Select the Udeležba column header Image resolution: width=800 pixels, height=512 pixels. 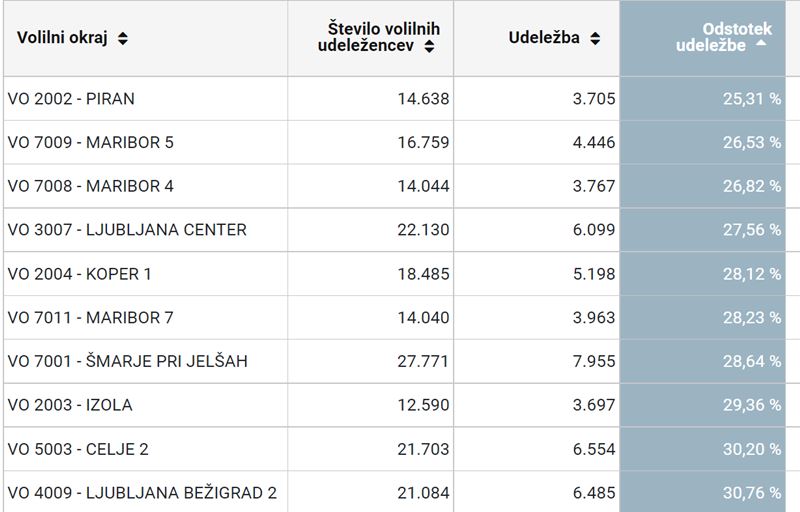[x=543, y=39]
